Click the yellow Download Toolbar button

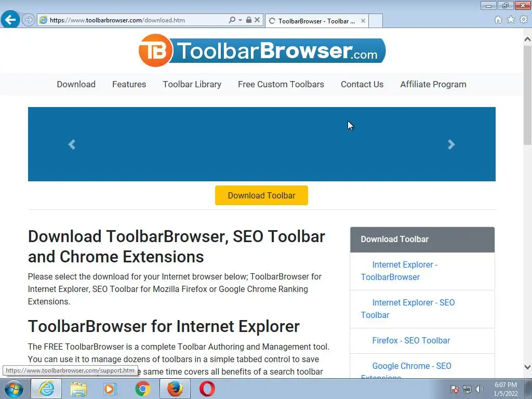click(x=262, y=195)
